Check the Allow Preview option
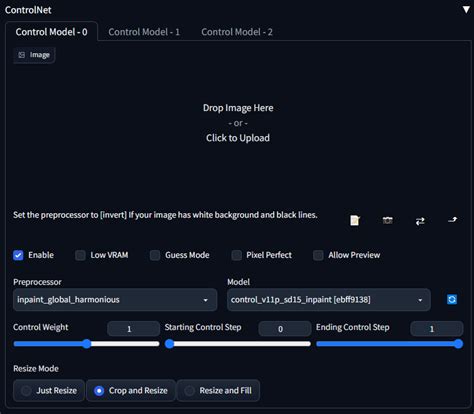 click(x=318, y=255)
